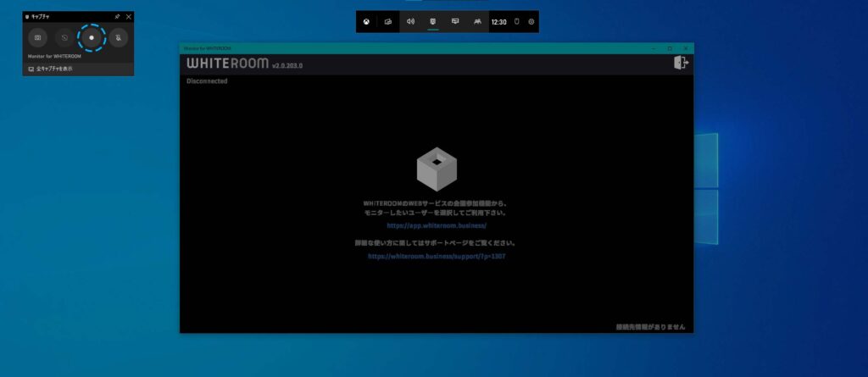Open the widget menu in Game Bar
The height and width of the screenshot is (377, 868).
pos(388,21)
